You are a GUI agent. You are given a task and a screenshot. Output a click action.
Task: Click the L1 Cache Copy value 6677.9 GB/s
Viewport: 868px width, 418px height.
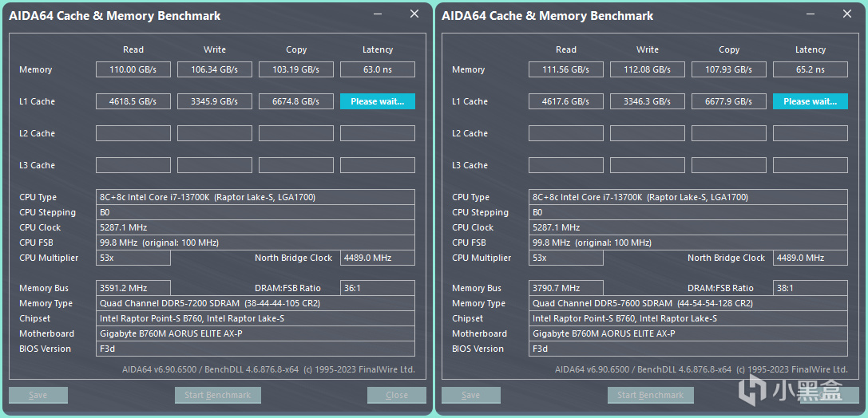click(x=729, y=101)
